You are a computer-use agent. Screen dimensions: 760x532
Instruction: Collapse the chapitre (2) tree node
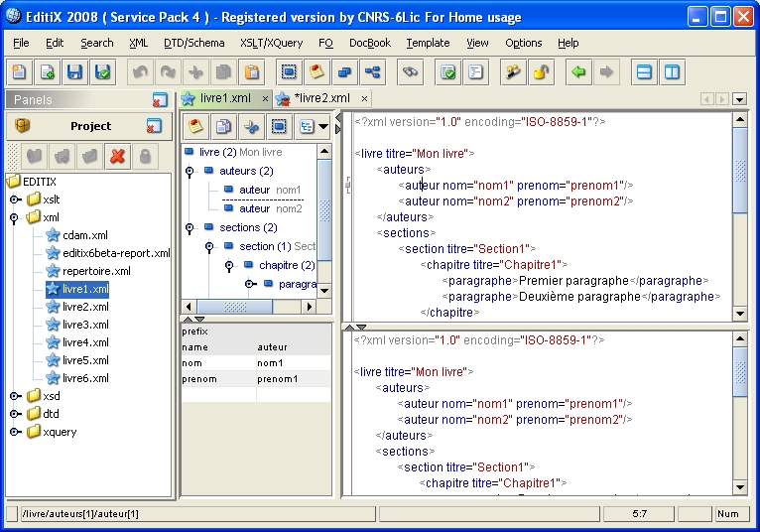(x=229, y=266)
